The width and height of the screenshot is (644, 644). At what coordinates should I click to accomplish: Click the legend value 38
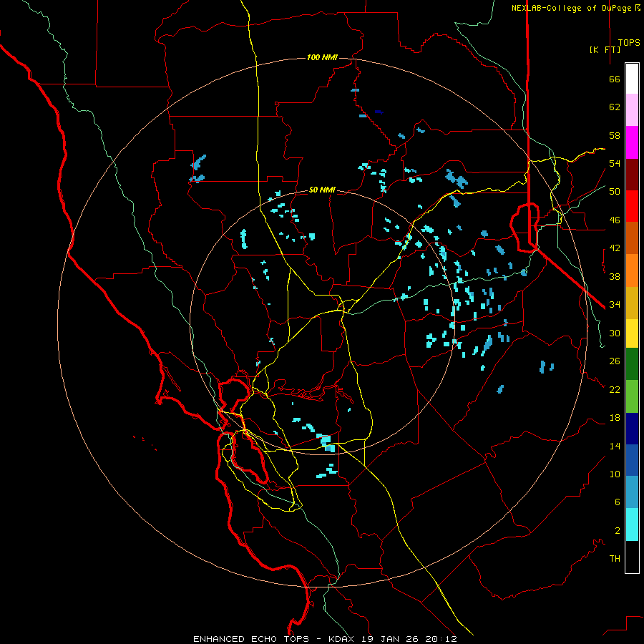615,276
